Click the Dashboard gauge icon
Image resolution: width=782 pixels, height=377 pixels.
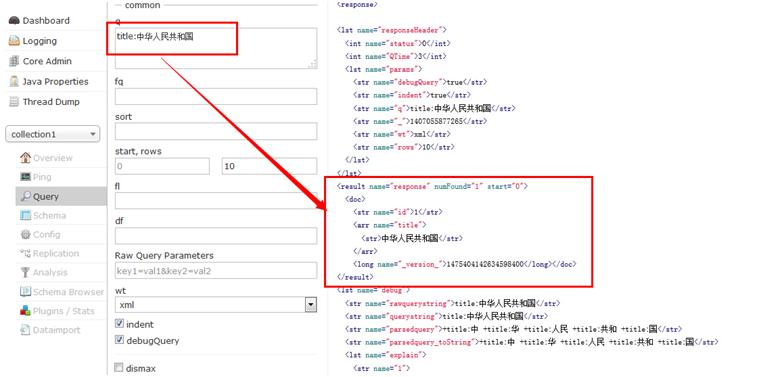[14, 20]
